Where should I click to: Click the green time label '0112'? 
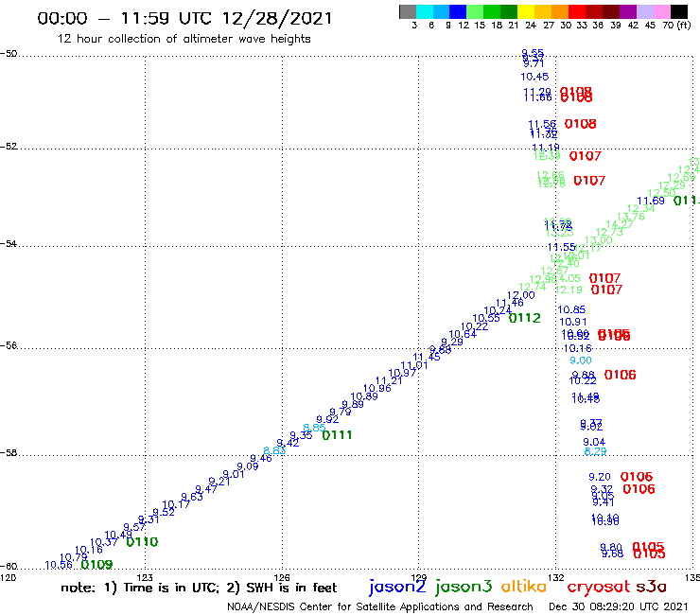tap(525, 318)
